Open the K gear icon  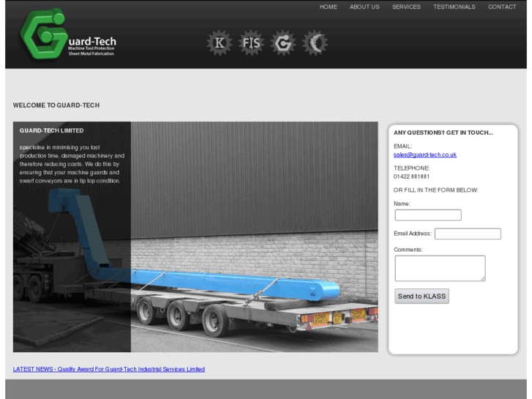[x=220, y=42]
